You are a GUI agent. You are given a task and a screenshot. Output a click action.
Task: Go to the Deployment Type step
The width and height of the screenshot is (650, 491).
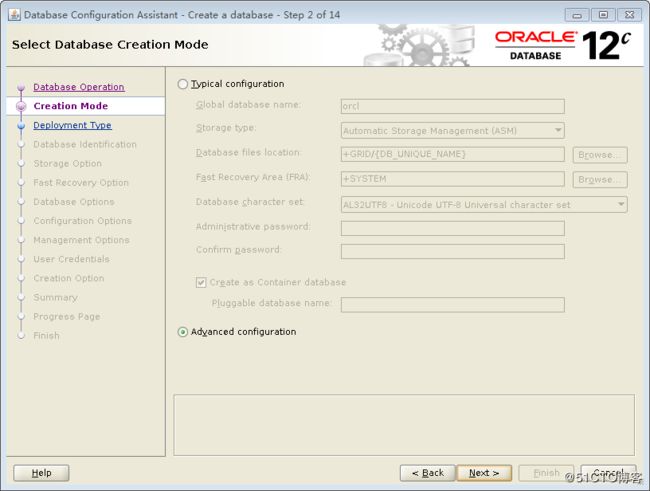pos(72,125)
